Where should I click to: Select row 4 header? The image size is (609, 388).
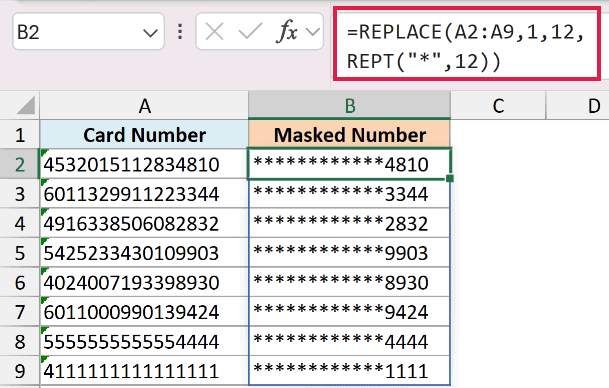[20, 223]
